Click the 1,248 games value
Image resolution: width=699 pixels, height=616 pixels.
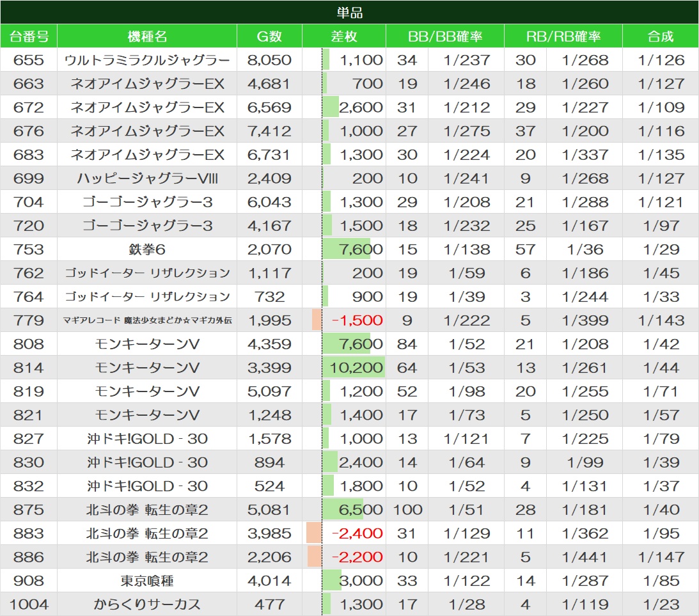click(x=269, y=415)
